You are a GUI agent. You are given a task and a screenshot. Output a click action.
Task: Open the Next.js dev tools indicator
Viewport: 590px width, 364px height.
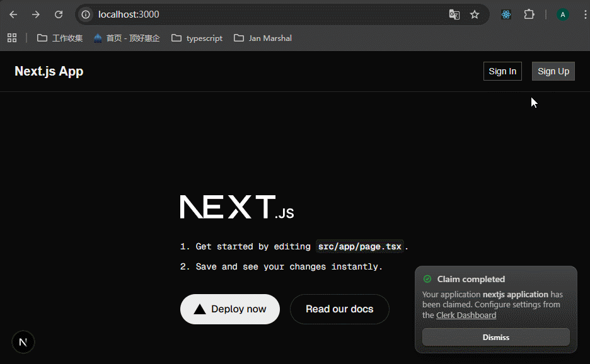23,342
